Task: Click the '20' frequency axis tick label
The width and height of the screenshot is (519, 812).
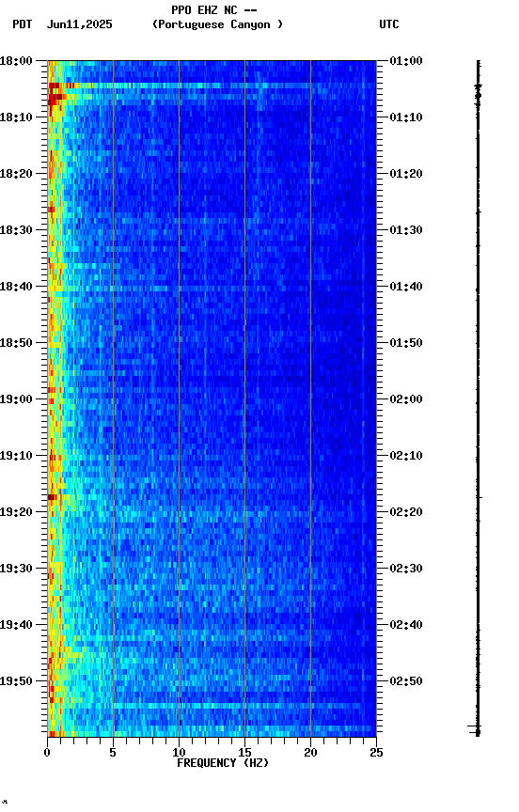Action: point(310,753)
